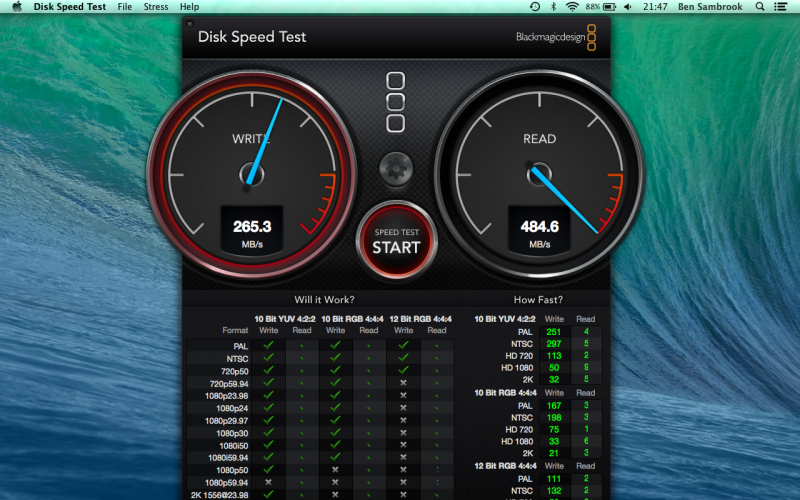The height and width of the screenshot is (500, 800).
Task: Click the How Fast? heading
Action: point(538,299)
